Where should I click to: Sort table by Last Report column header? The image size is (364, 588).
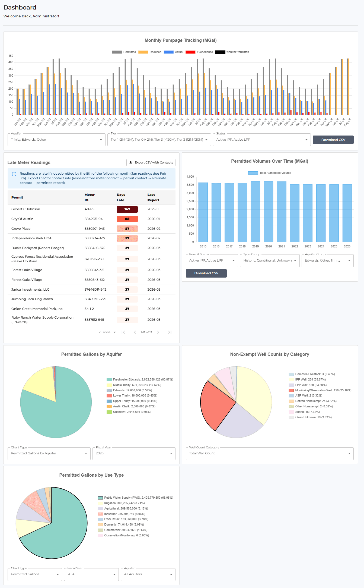point(153,197)
